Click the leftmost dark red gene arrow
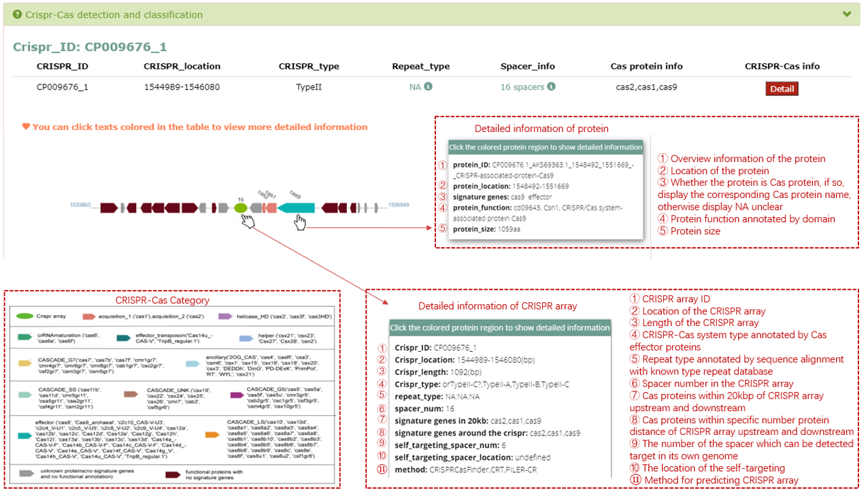This screenshot has width=868, height=490. point(109,208)
